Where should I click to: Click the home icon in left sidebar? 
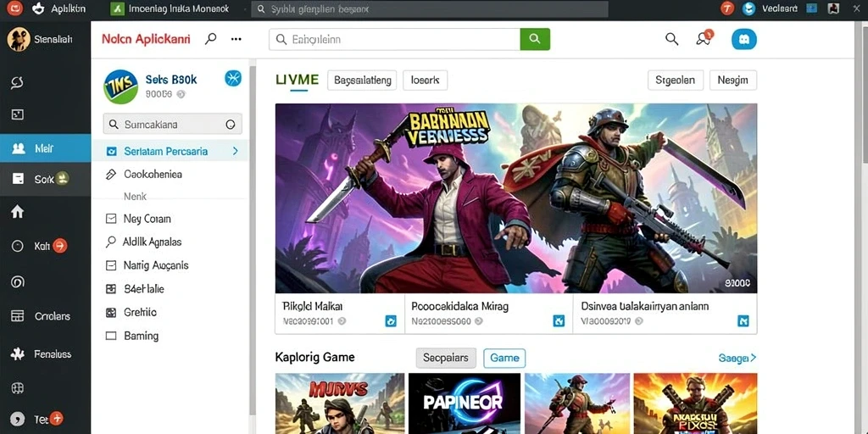[x=18, y=211]
